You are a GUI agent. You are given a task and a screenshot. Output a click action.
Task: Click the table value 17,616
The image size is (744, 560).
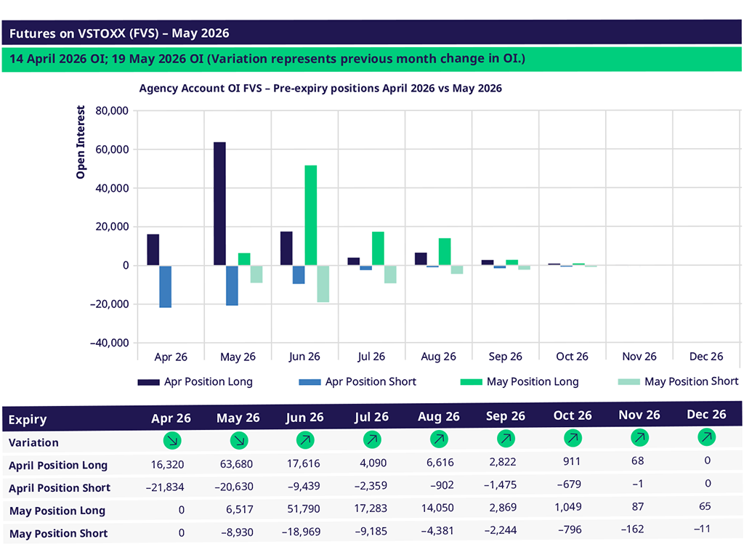coord(303,463)
